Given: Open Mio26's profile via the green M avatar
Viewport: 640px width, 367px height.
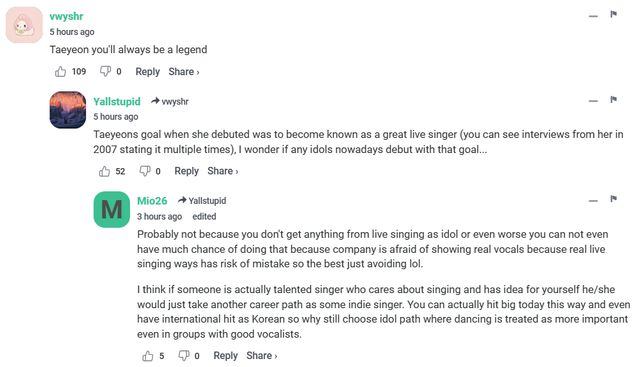Looking at the screenshot, I should point(111,209).
